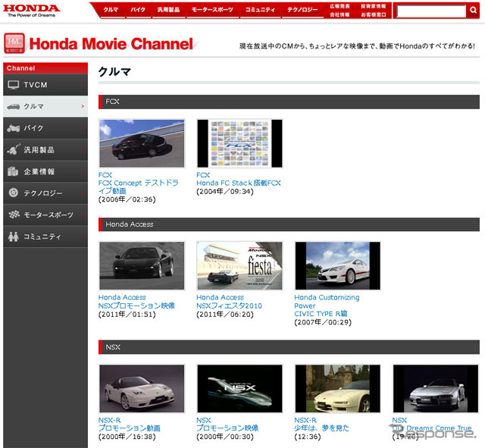Click the building icon beside 企業情報
Image resolution: width=485 pixels, height=448 pixels.
click(13, 171)
